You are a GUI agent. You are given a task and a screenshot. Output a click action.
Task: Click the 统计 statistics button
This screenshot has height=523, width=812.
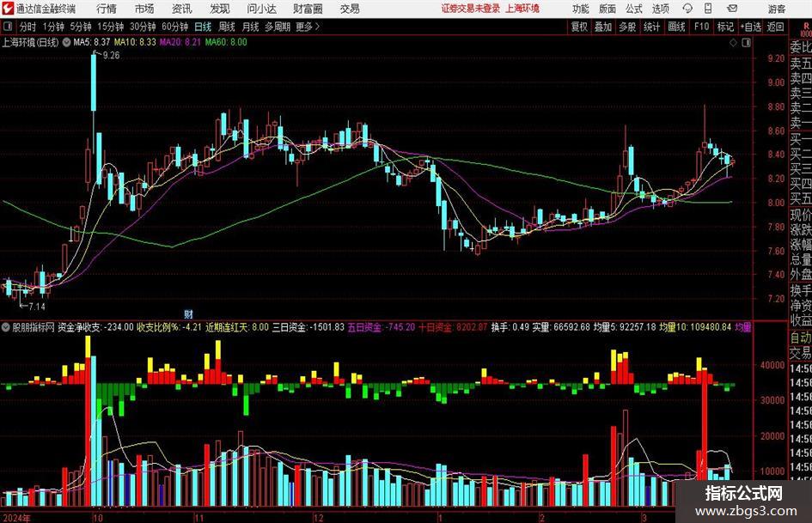(652, 27)
